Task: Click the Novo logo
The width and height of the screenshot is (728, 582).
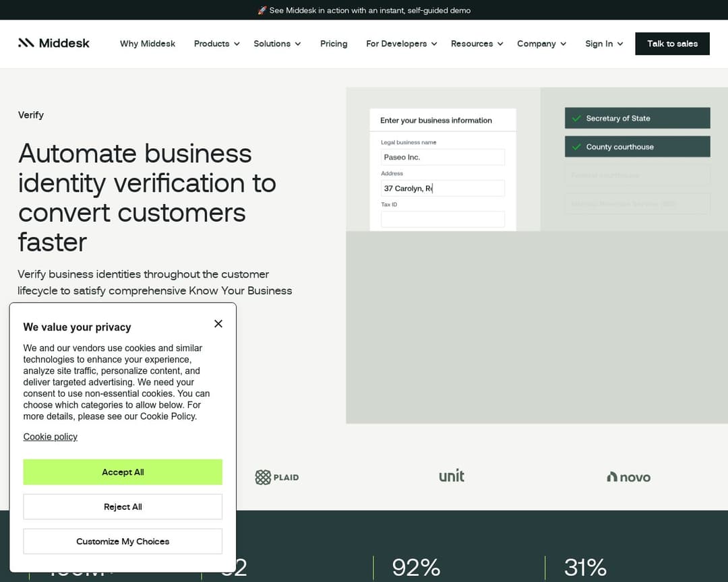Action: tap(629, 477)
